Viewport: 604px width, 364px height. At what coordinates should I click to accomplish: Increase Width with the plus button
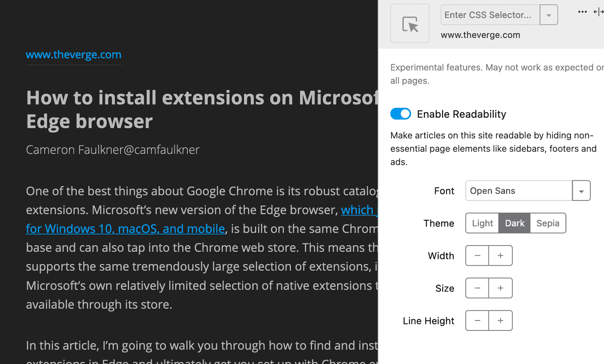[x=501, y=256]
